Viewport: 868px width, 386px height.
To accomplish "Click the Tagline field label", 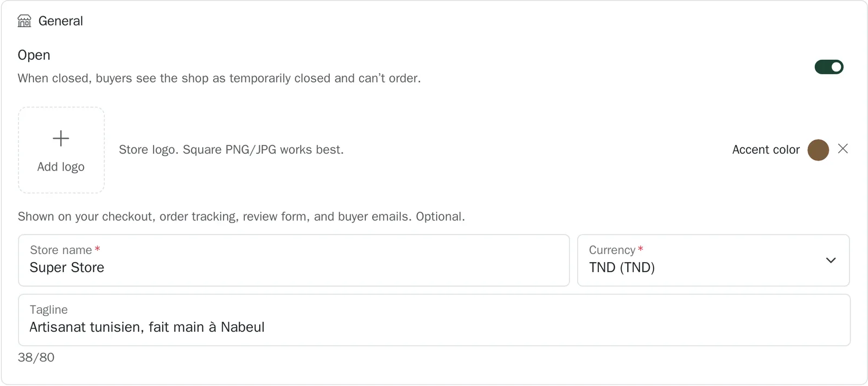I will [49, 310].
